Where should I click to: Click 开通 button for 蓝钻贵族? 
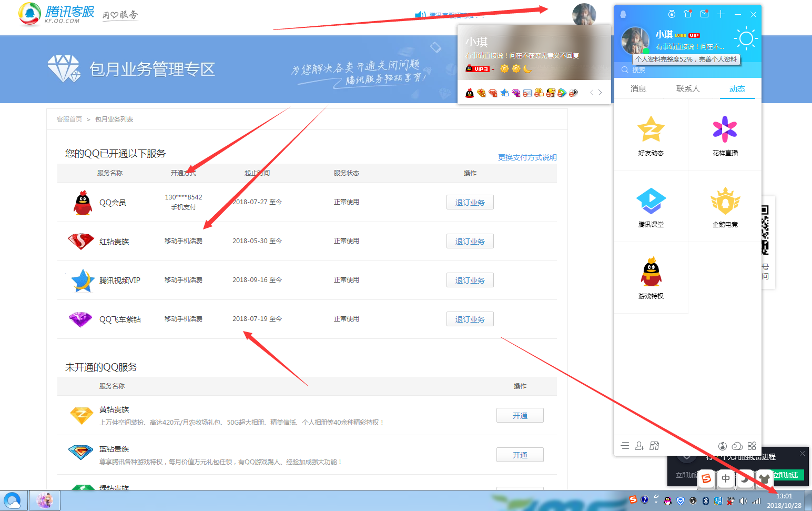point(520,455)
